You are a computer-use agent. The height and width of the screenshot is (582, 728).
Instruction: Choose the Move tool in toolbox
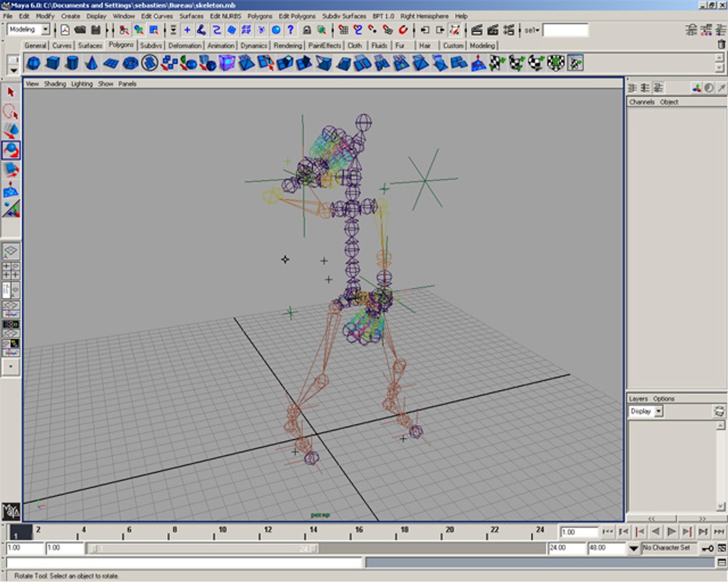tap(11, 131)
